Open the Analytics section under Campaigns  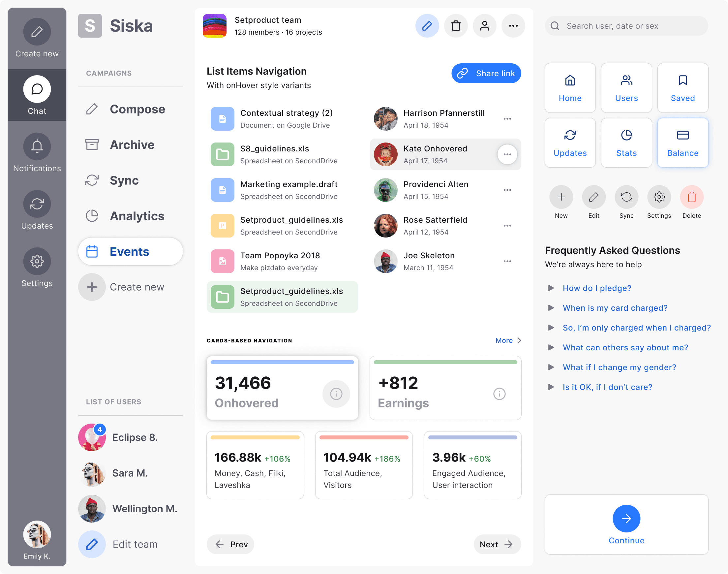[130, 216]
